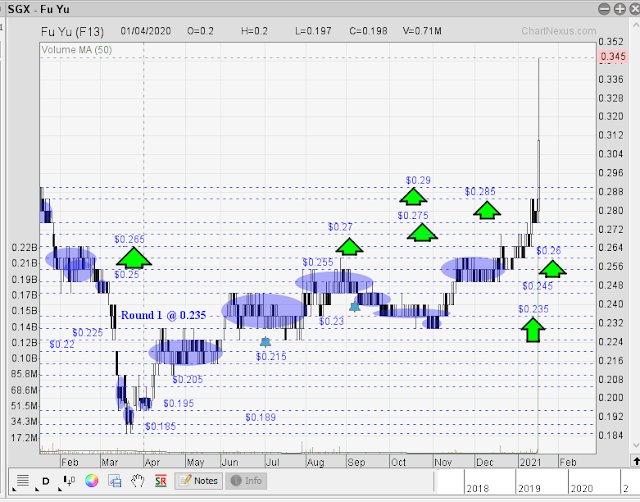
Task: Select the '$0.26' price annotation
Action: coord(549,251)
